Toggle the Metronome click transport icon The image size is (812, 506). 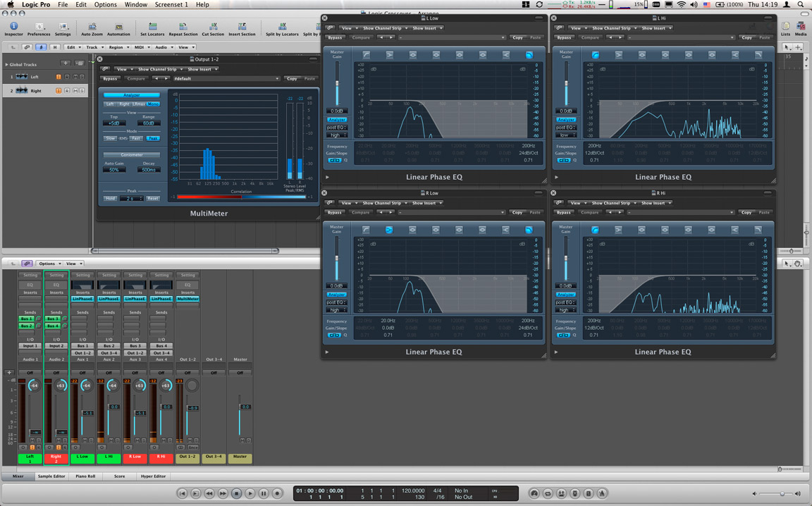coord(602,493)
